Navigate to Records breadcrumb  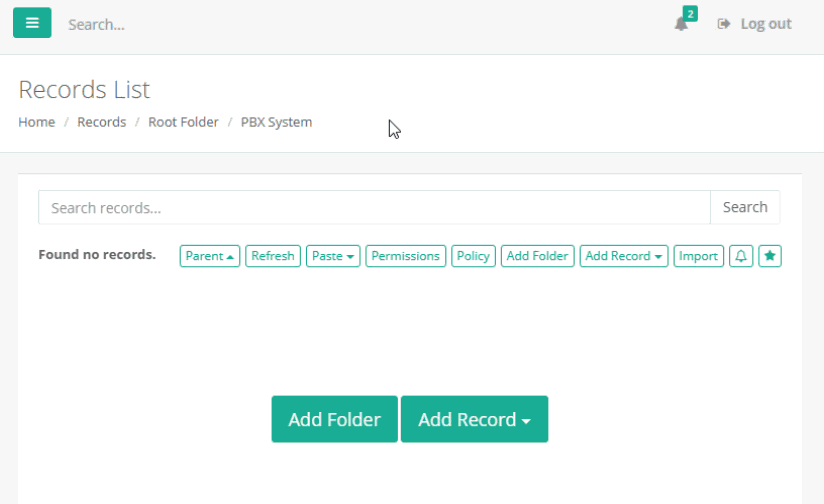[x=101, y=122]
